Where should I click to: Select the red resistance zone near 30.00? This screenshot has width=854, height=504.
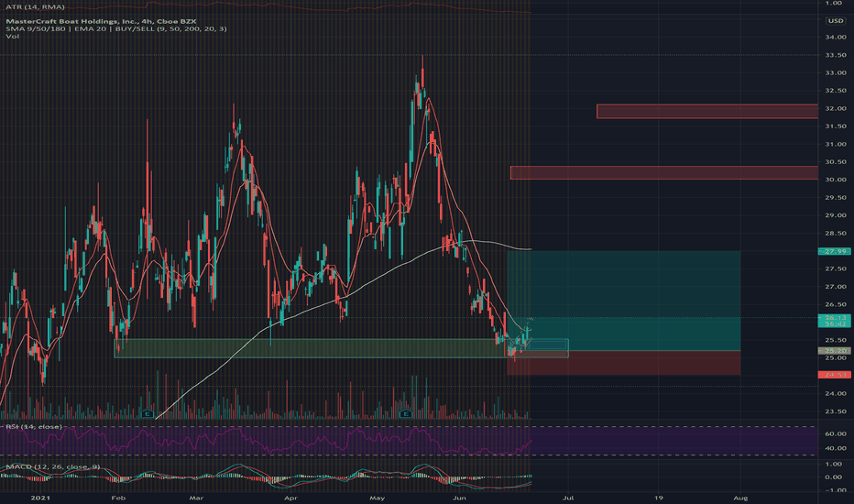coord(664,172)
